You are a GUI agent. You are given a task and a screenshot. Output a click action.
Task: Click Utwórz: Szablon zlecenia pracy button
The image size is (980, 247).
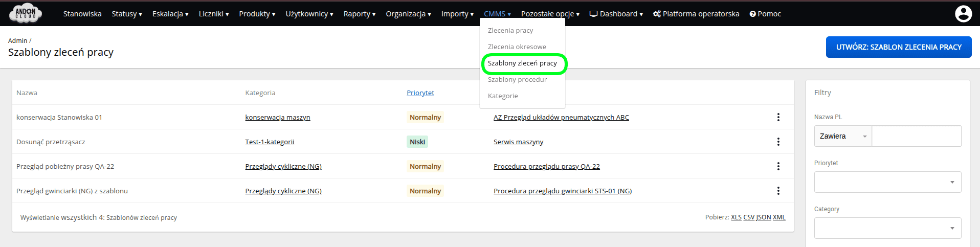(x=898, y=47)
